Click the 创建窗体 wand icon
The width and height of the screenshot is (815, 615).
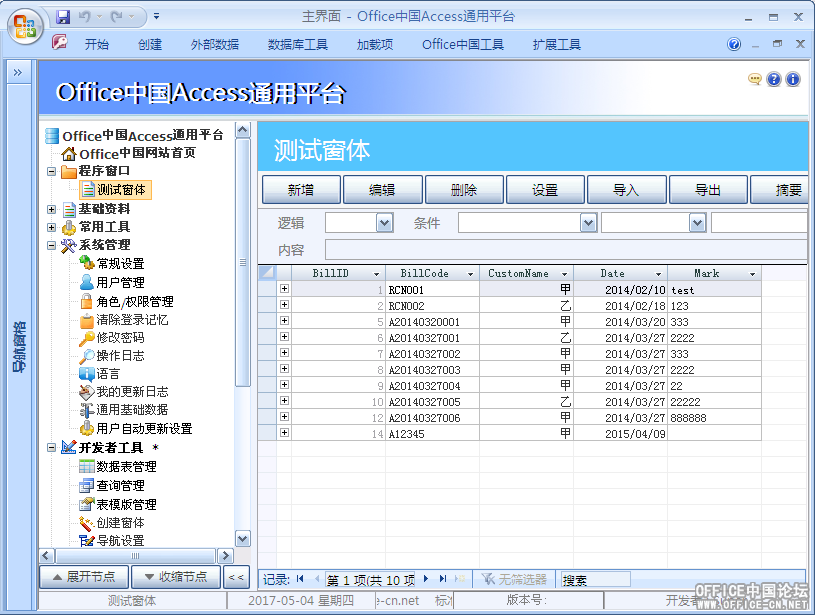[87, 523]
